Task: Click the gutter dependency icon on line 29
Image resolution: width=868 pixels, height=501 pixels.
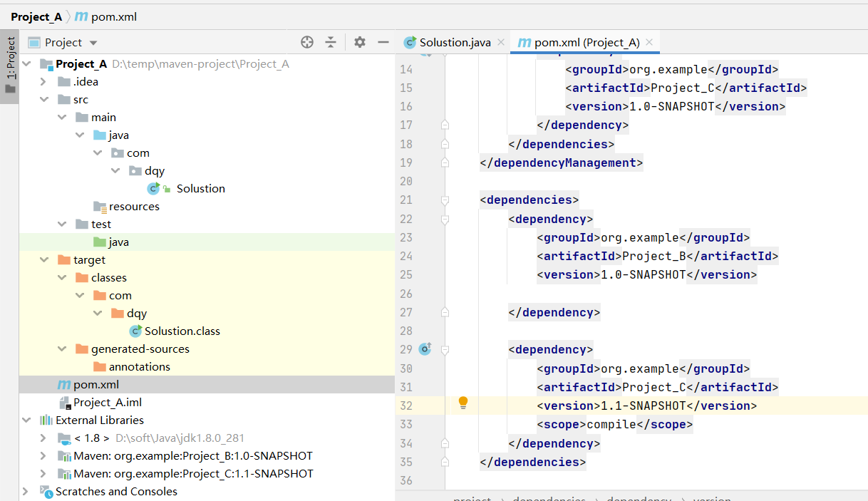Action: tap(425, 349)
